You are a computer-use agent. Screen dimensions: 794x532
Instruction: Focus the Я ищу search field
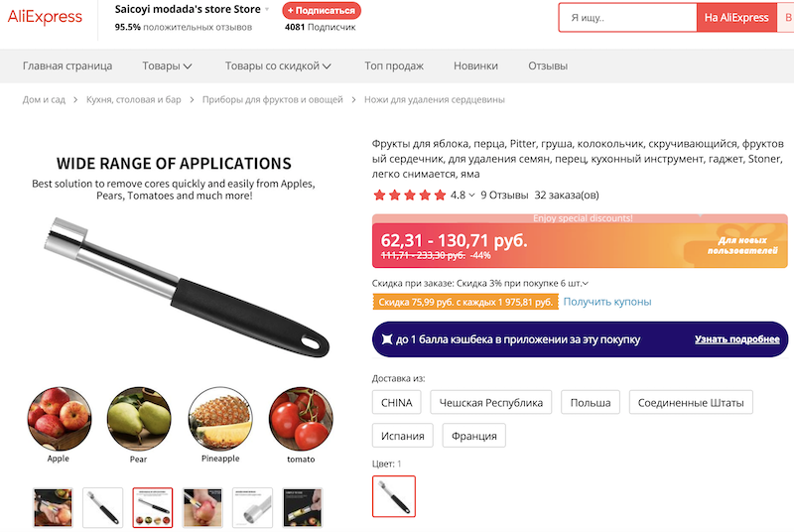[x=628, y=18]
